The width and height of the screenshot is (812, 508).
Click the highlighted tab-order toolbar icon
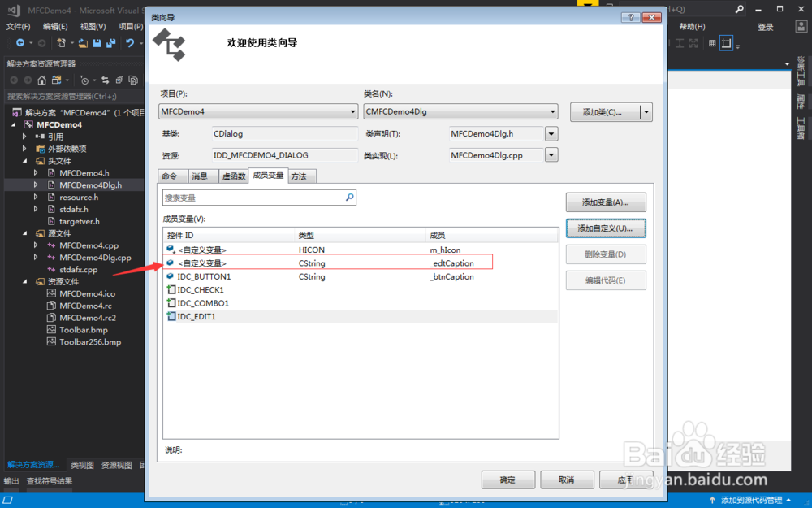tap(727, 43)
